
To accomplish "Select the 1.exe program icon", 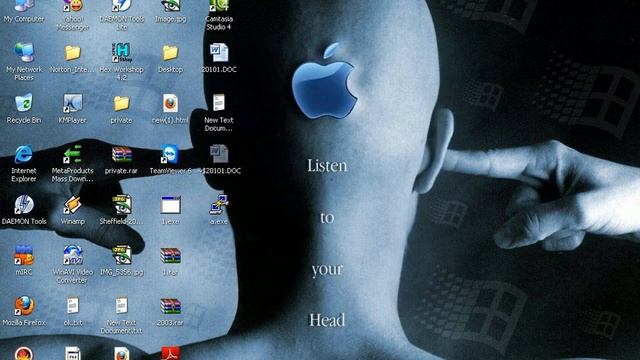I will pos(170,204).
